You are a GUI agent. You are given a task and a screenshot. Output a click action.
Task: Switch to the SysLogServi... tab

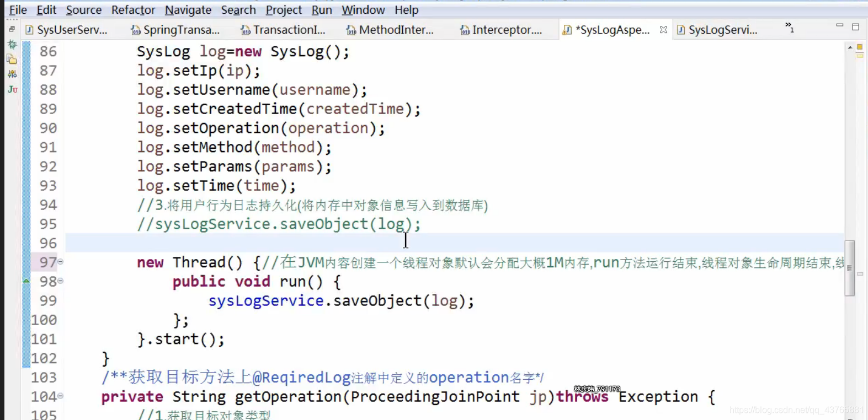click(x=717, y=30)
